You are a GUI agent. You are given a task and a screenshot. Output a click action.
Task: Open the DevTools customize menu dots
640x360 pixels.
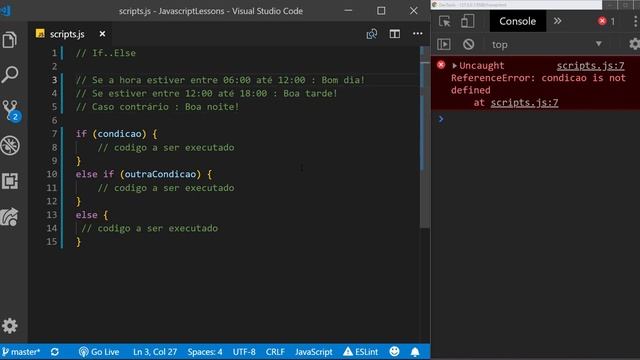coord(636,21)
